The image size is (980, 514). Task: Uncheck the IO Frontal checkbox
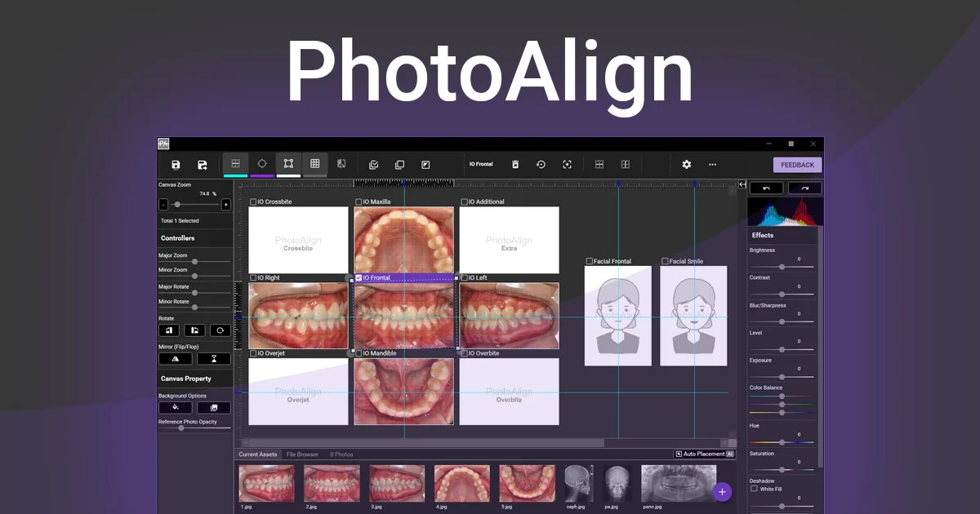[x=357, y=277]
